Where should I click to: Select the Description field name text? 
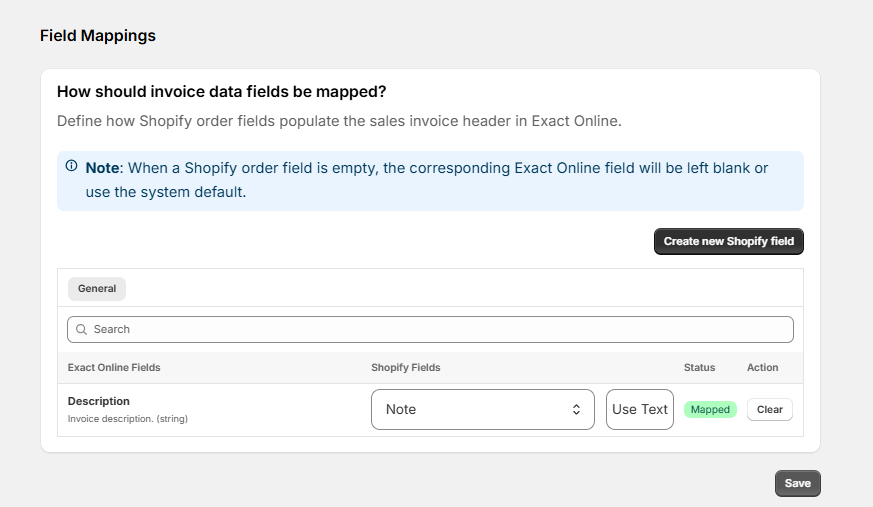pyautogui.click(x=99, y=401)
